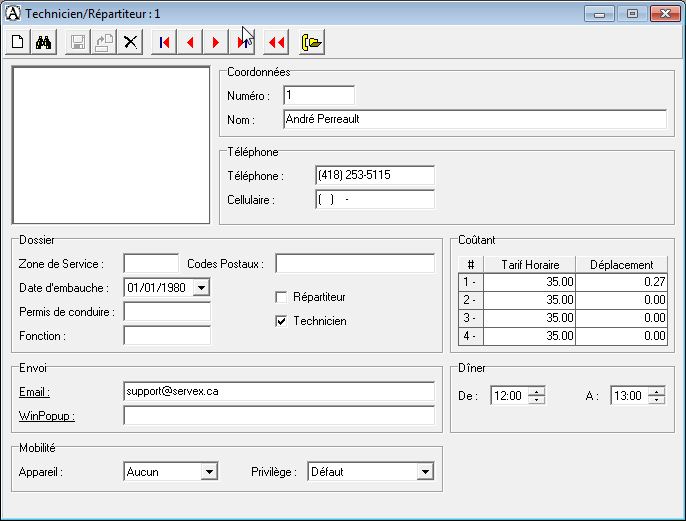Click the empty photo box
686x521 pixels.
coord(111,145)
